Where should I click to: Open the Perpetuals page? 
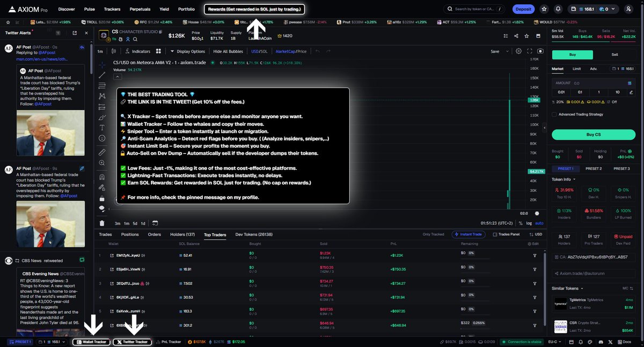[140, 9]
